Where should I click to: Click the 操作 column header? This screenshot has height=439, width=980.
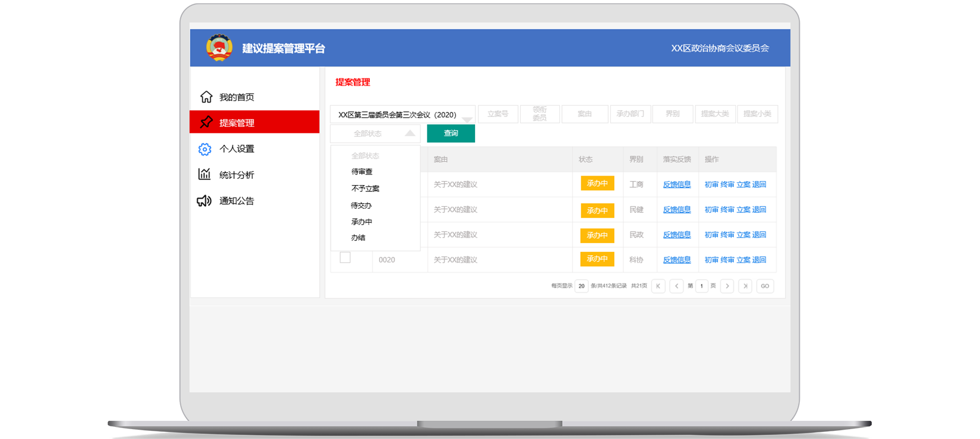[x=711, y=159]
